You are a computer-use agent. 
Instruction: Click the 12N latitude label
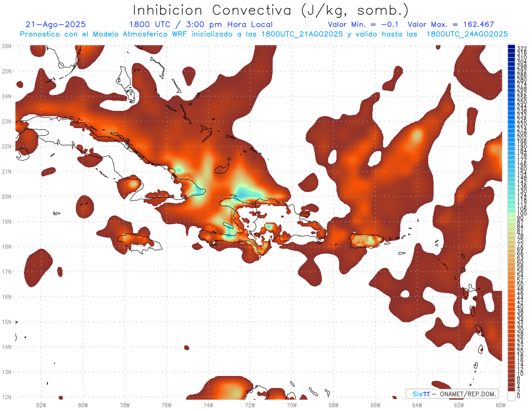pos(6,397)
